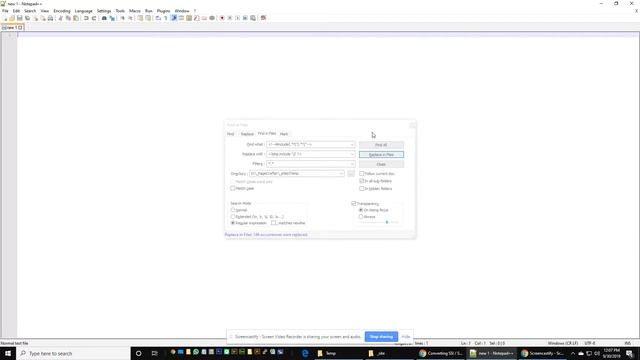Screen dimensions: 640x360
Task: Toggle the highlighted Indent Guide toolbar icon
Action: (x=174, y=18)
